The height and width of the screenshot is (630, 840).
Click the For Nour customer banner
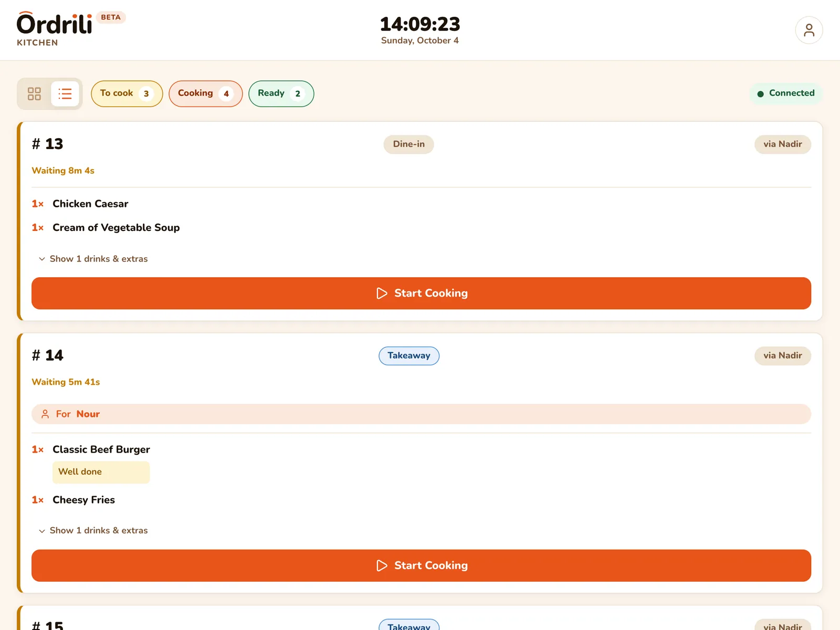click(421, 414)
